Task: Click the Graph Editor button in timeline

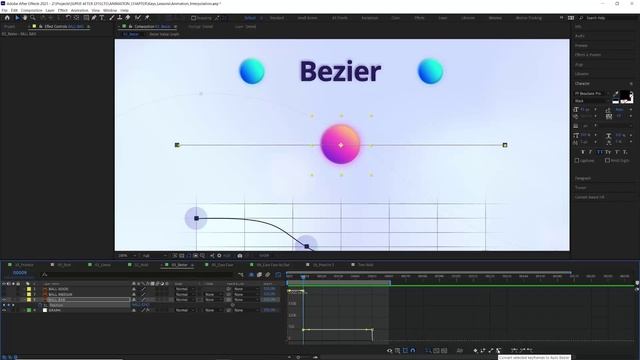Action: pos(278,275)
